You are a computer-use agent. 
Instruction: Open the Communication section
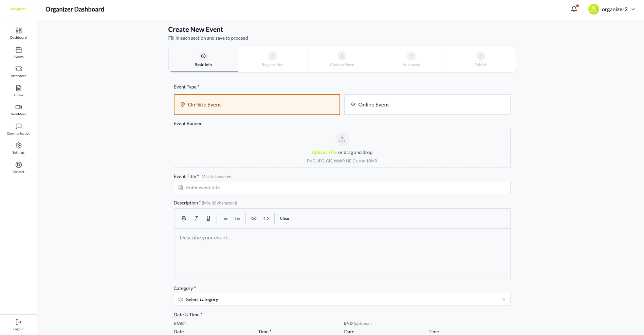(18, 129)
